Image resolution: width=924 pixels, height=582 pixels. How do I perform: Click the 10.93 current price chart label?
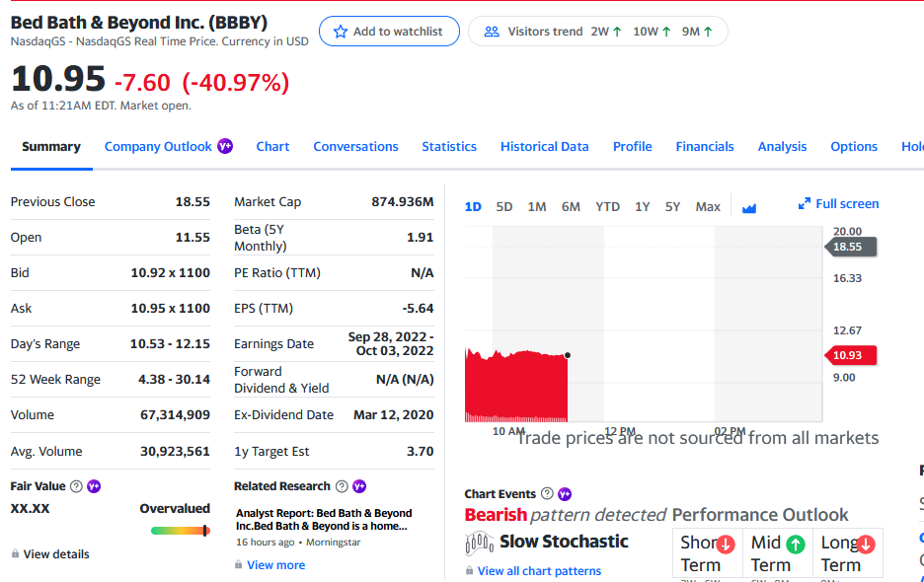850,355
